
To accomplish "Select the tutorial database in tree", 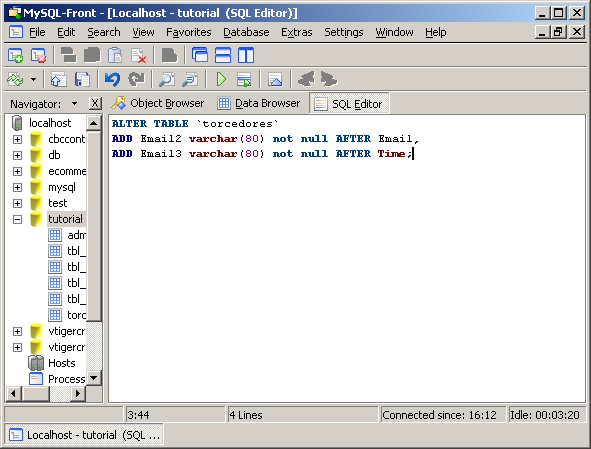I will tap(66, 219).
